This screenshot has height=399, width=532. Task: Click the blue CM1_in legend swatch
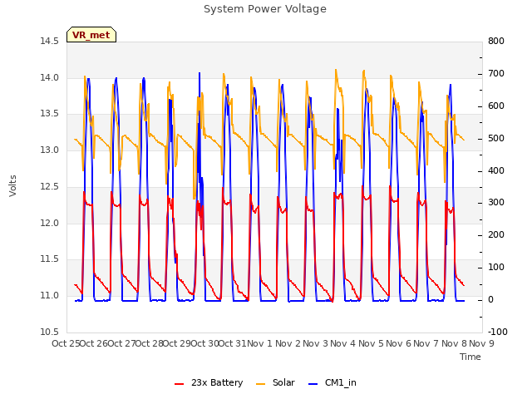313,384
